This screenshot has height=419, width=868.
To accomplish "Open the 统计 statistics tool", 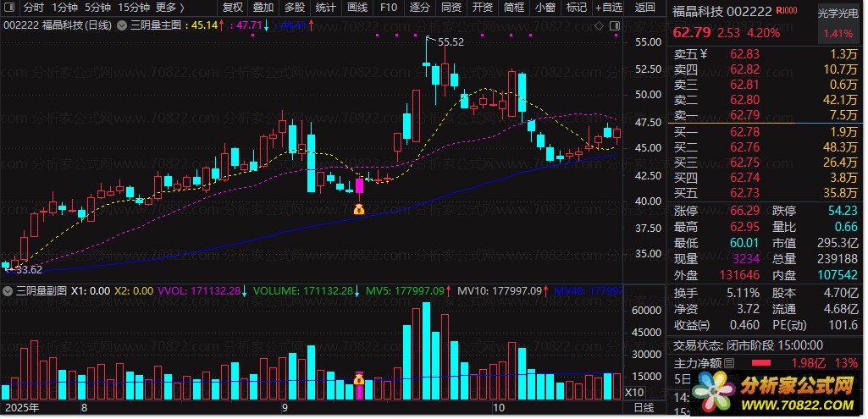I will pos(325,8).
